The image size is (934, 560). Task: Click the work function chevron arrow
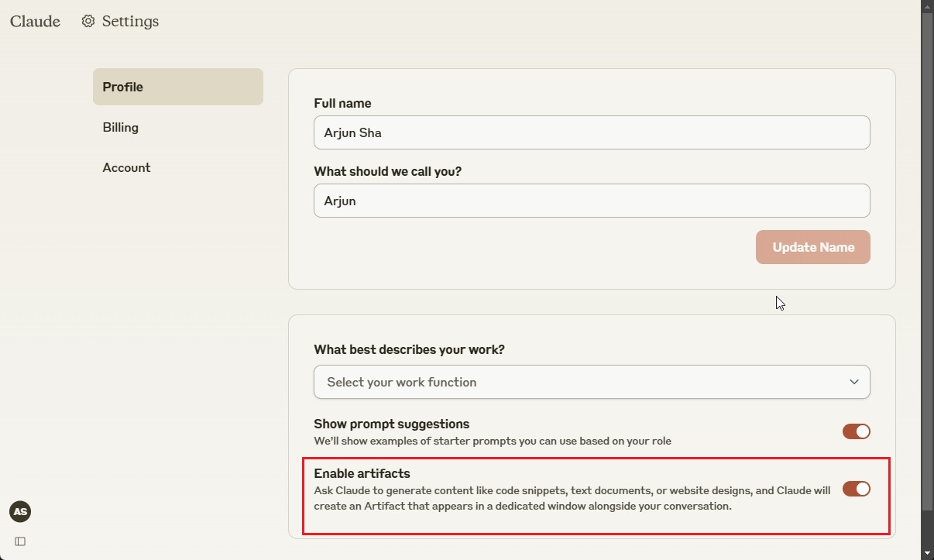[853, 382]
